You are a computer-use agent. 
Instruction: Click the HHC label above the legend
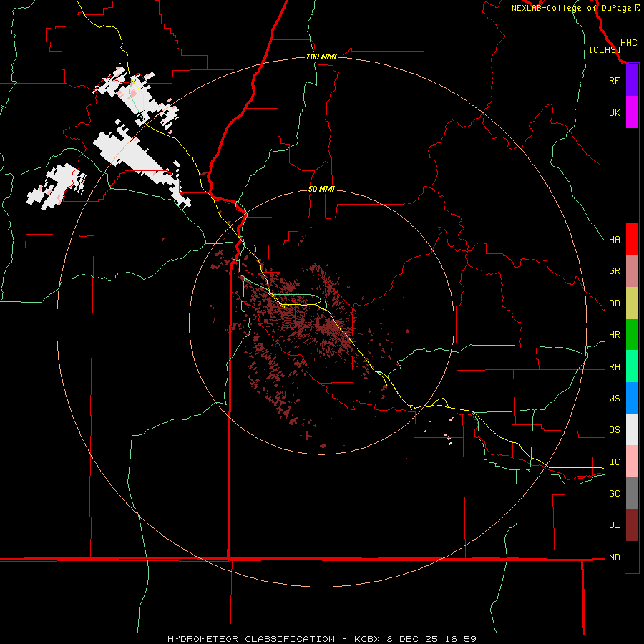click(x=628, y=43)
